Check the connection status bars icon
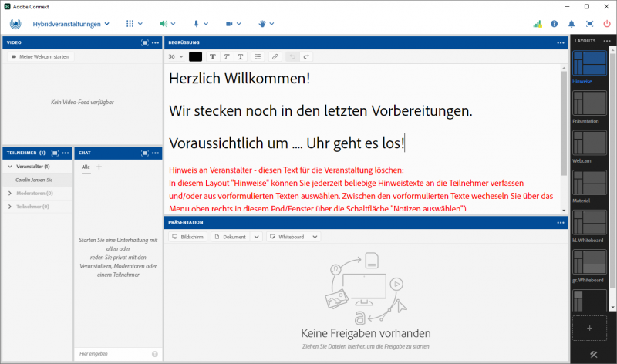Viewport: 617px width, 364px height. (538, 24)
